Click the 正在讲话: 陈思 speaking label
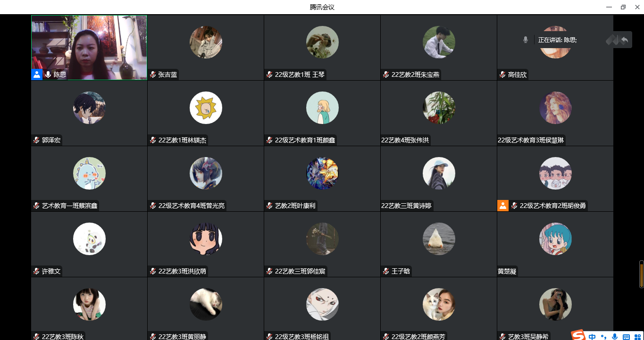This screenshot has width=644, height=340. coord(558,40)
